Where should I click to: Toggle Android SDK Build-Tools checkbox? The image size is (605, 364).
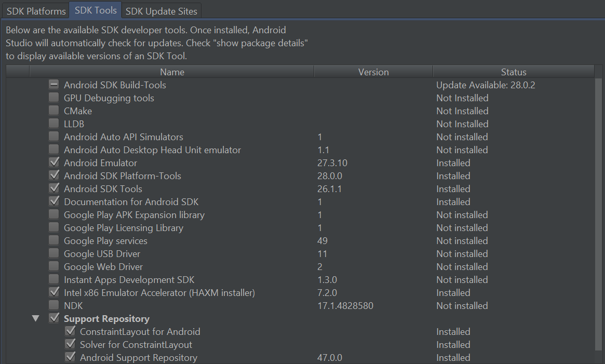[x=54, y=85]
